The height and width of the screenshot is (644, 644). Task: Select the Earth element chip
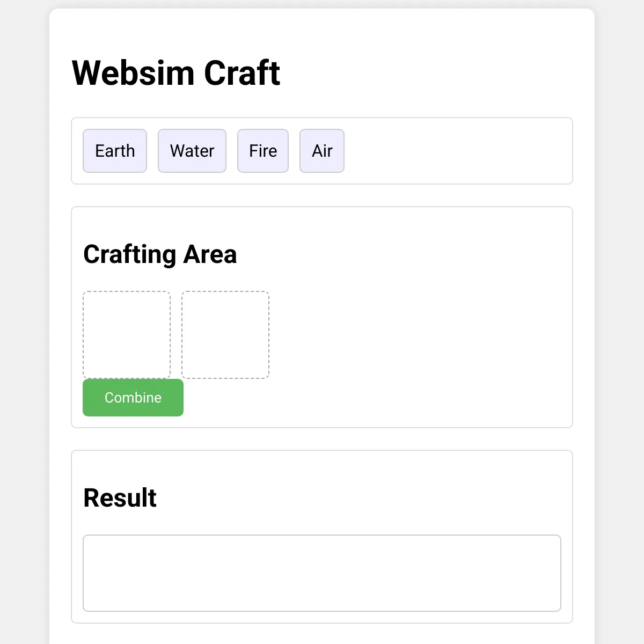tap(115, 151)
